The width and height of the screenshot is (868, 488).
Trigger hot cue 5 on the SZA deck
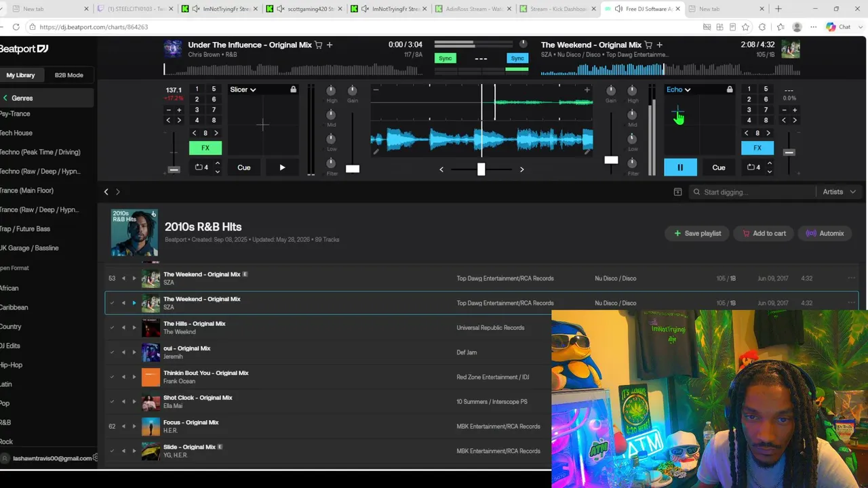click(x=766, y=89)
